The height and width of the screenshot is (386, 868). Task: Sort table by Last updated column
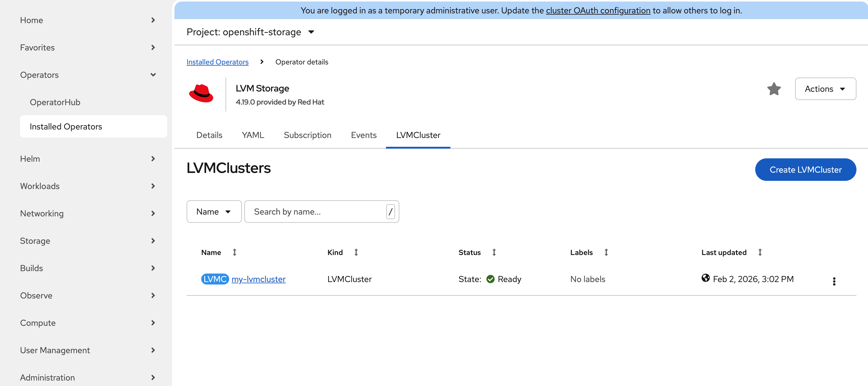[x=759, y=252]
